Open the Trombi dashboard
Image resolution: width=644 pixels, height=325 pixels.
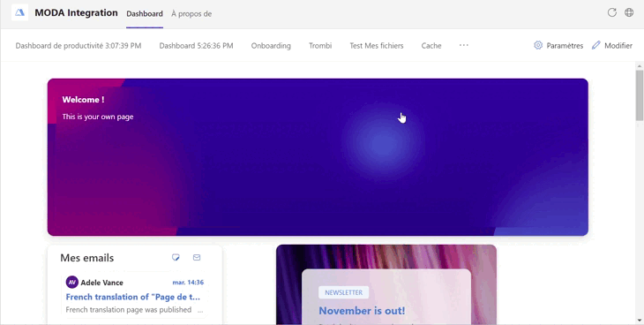click(x=320, y=46)
